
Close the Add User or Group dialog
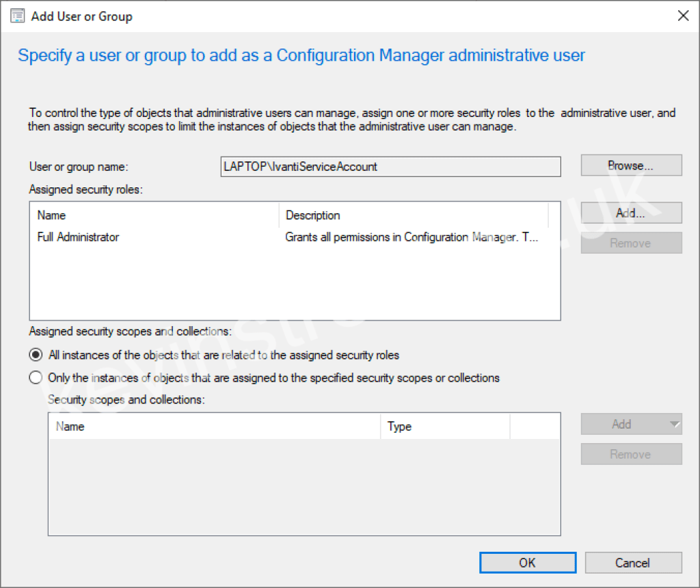point(683,16)
